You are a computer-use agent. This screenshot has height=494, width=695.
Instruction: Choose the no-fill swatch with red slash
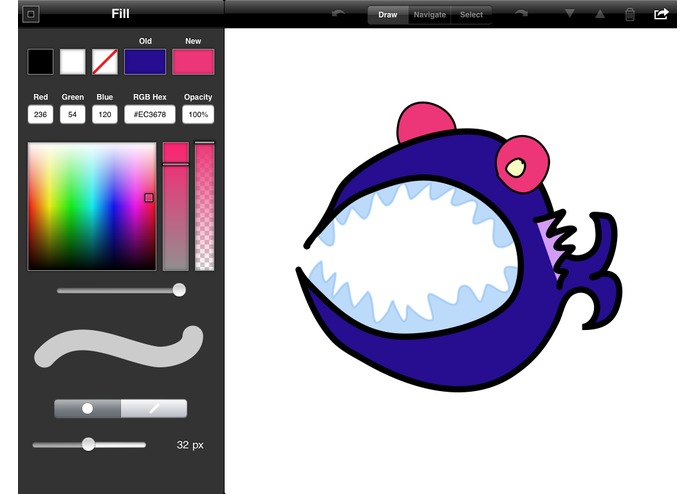[105, 62]
